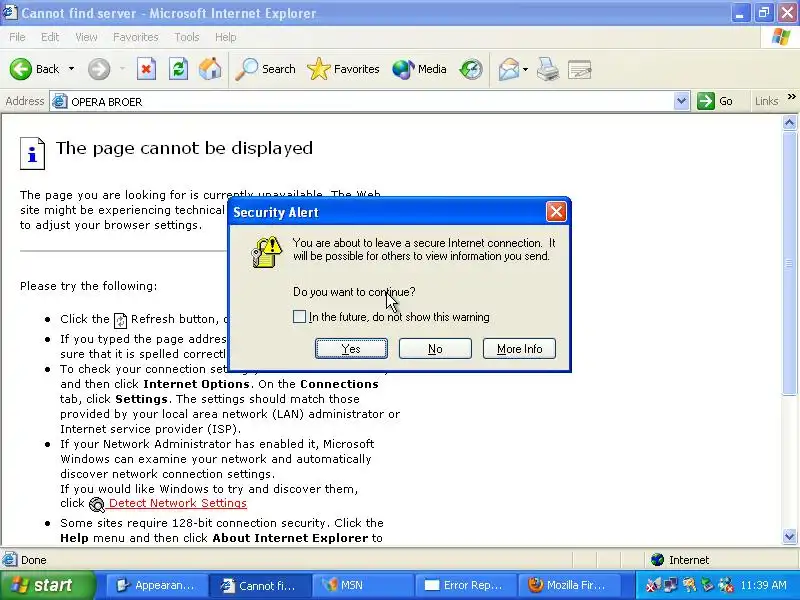Check 'In the future, do not show this warning'
Viewport: 800px width, 600px height.
click(299, 317)
